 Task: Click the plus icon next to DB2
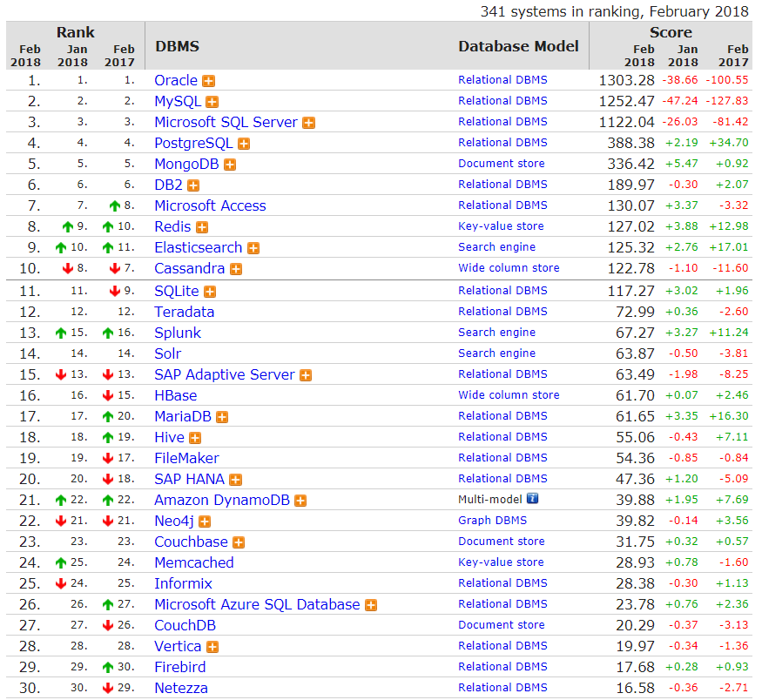tap(193, 185)
